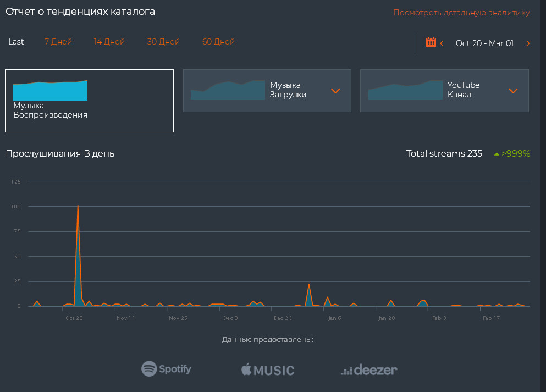Click the 100 y-axis label
546x392 pixels.
[15, 206]
